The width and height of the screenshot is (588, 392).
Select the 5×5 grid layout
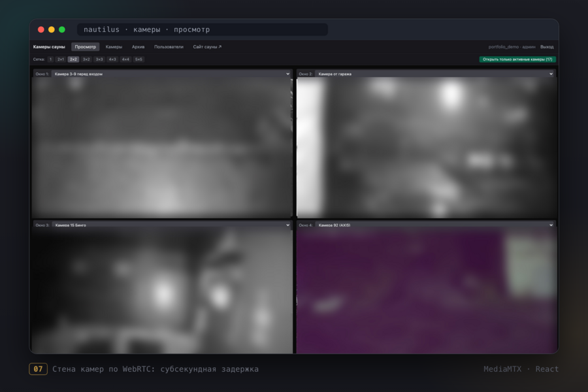tap(139, 59)
